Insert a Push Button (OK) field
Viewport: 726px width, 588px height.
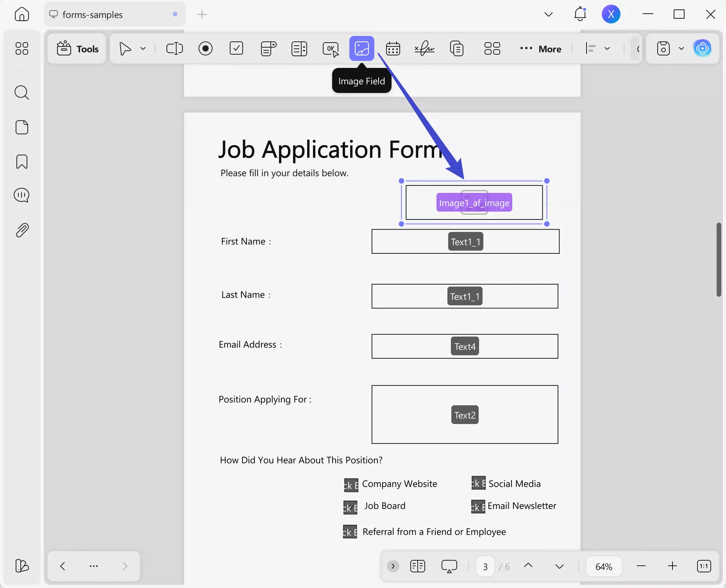click(x=331, y=48)
